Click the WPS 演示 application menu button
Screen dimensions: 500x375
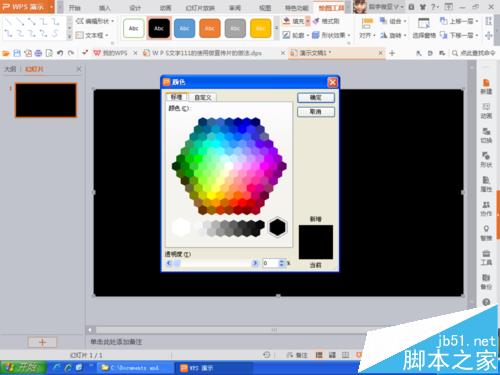pyautogui.click(x=27, y=7)
